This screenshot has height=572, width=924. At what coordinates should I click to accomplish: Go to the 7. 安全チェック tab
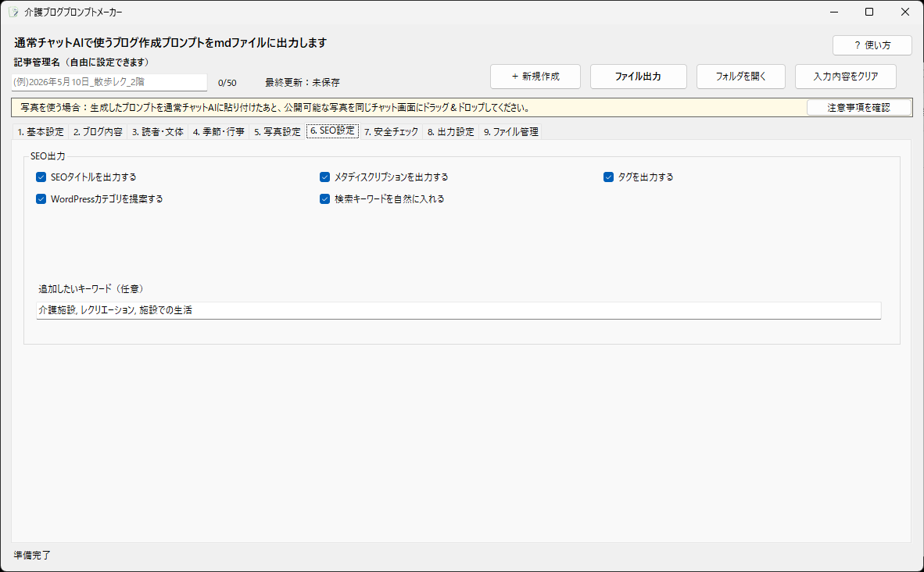click(391, 132)
